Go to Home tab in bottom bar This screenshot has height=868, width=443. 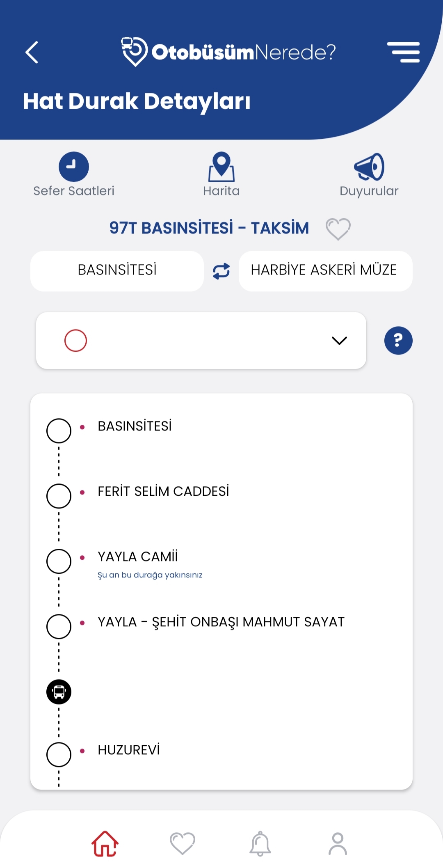[105, 844]
